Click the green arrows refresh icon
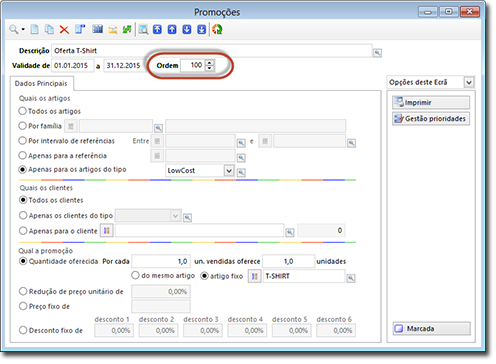This screenshot has height=364, width=496. pos(127,30)
